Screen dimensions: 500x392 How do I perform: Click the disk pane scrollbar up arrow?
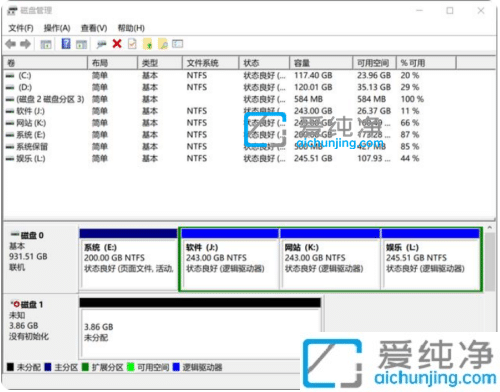coord(489,228)
